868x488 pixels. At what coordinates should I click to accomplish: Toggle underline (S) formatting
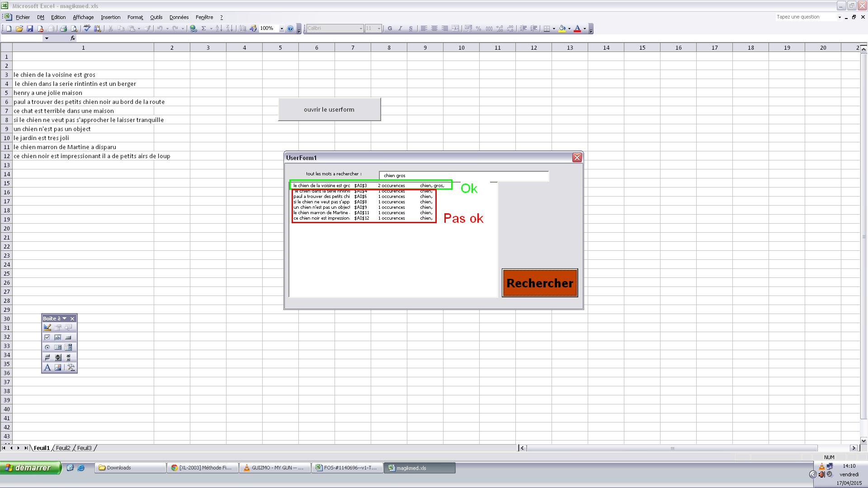coord(410,28)
